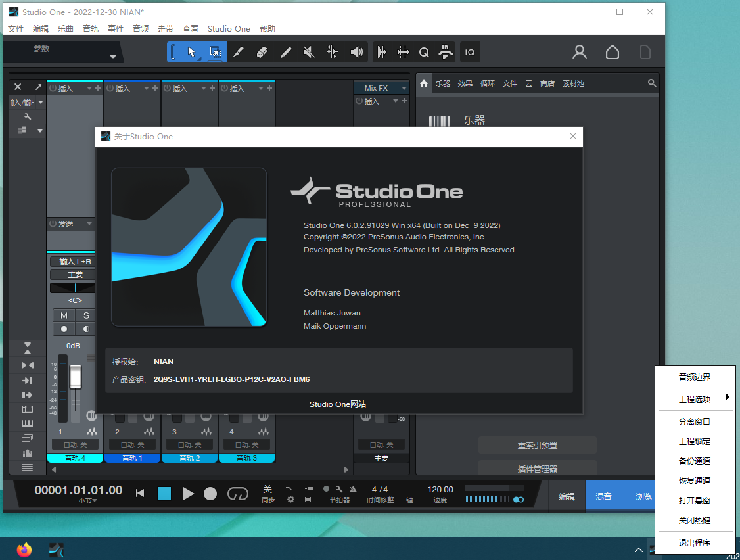
Task: Arm record on the 音轨 4 channel
Action: [x=64, y=329]
